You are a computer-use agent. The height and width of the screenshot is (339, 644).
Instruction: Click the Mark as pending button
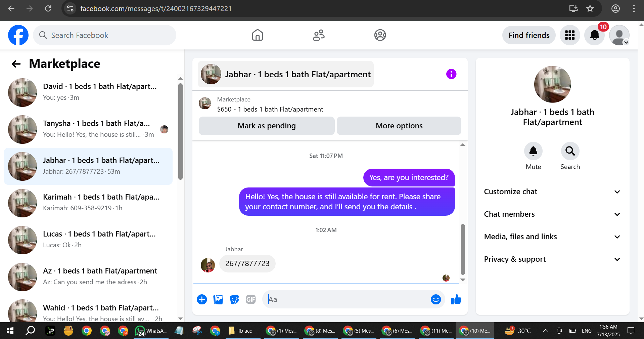(267, 126)
